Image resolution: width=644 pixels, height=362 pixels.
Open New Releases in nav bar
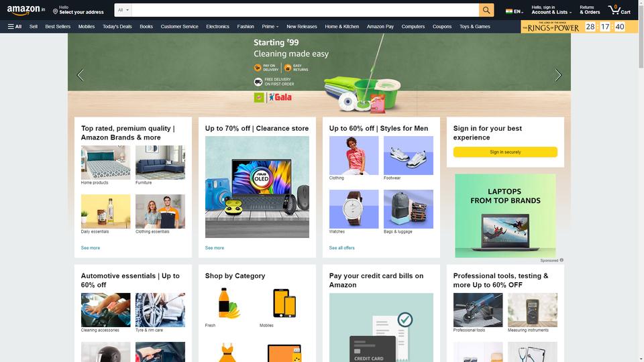[x=301, y=26]
